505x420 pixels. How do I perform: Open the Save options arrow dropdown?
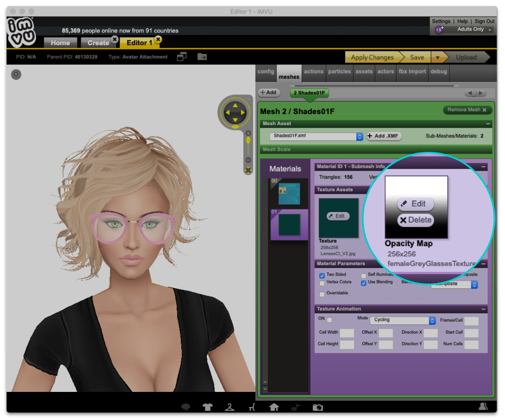[437, 57]
